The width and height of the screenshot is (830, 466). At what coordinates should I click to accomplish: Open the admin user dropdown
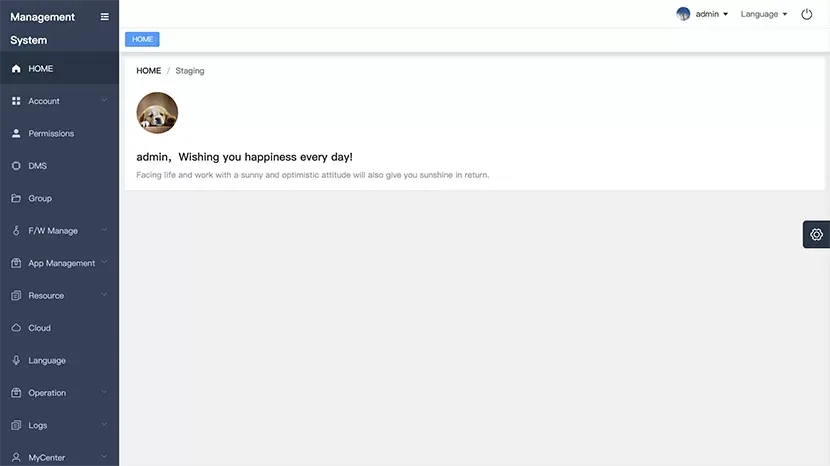click(702, 14)
